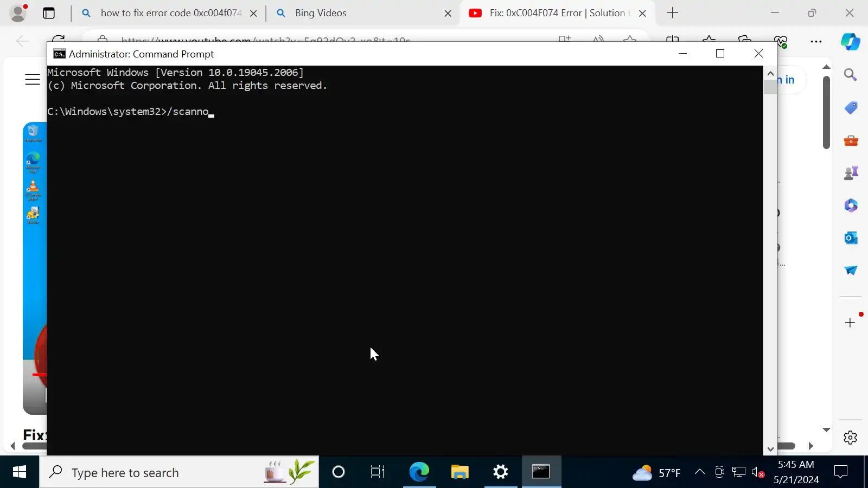Viewport: 868px width, 488px height.
Task: Open Copilot in Edge sidebar
Action: pyautogui.click(x=850, y=41)
